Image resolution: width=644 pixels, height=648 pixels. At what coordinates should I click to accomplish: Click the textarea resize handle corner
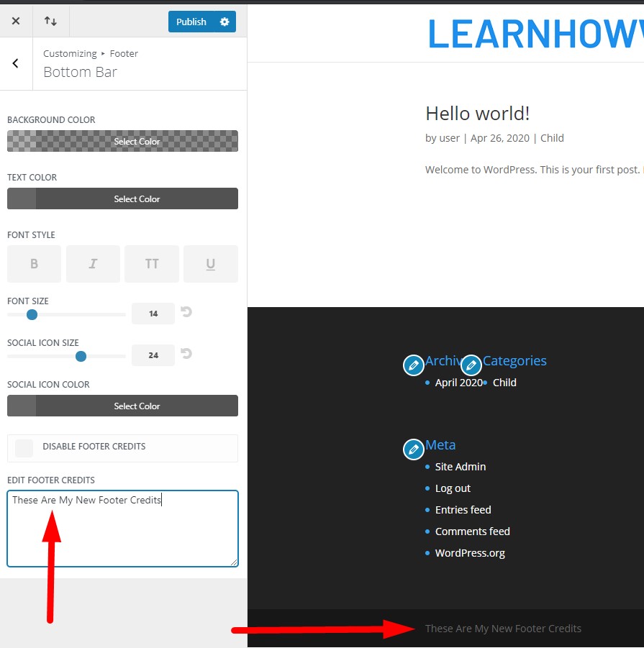tap(234, 562)
